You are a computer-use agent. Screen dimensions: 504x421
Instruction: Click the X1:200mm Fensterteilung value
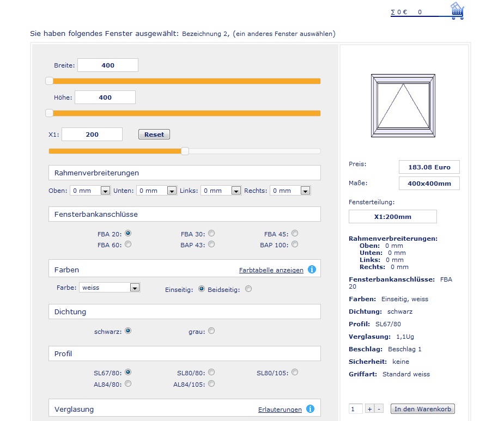pyautogui.click(x=393, y=217)
